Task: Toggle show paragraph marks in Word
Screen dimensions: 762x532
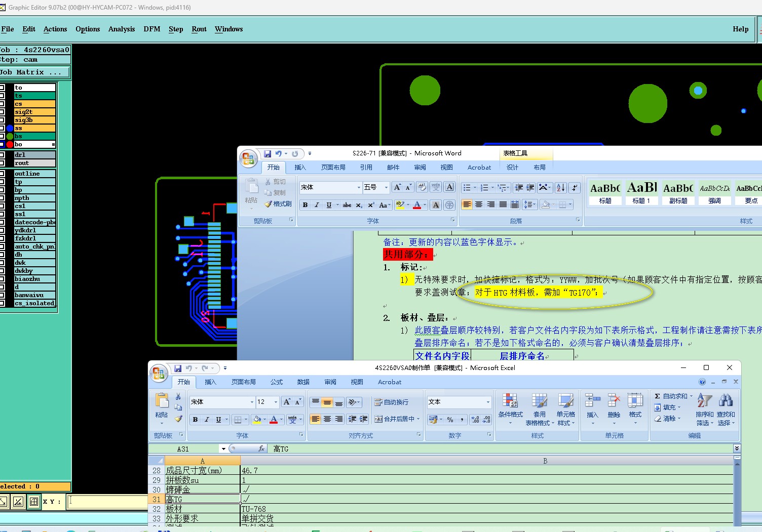Action: 574,187
